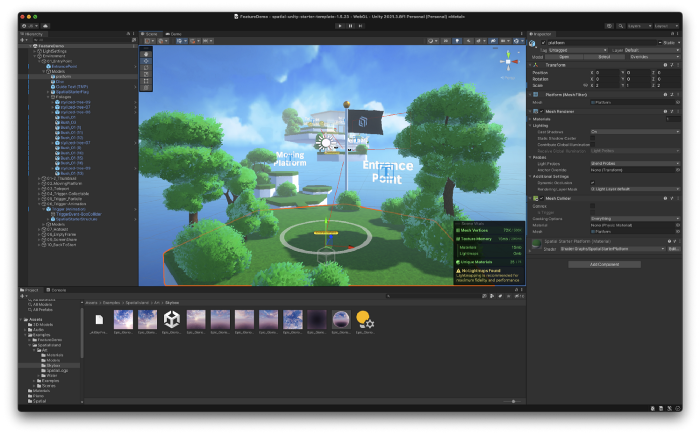Expand the LightSettings node in Hierarchy
Screen dimensions: 700x435
point(35,51)
